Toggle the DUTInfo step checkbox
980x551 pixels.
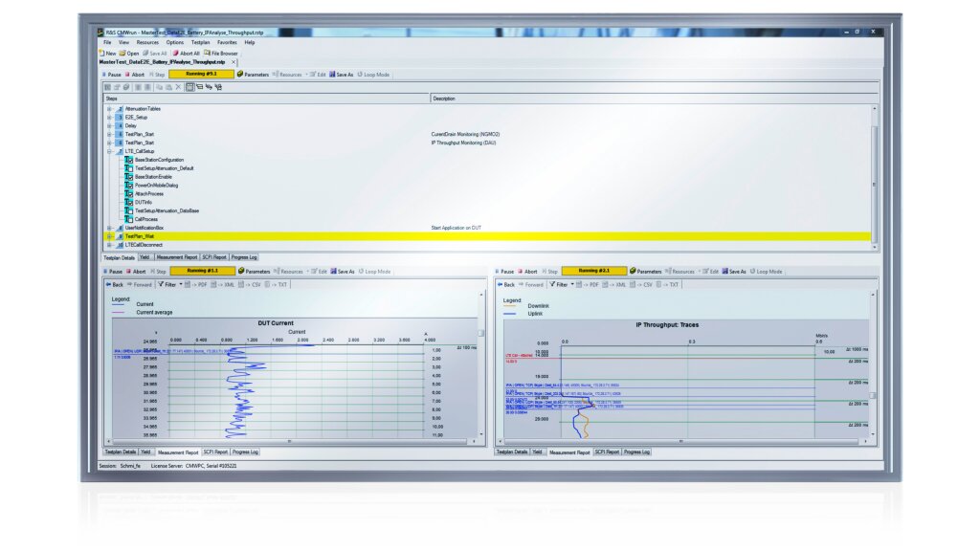tap(129, 203)
